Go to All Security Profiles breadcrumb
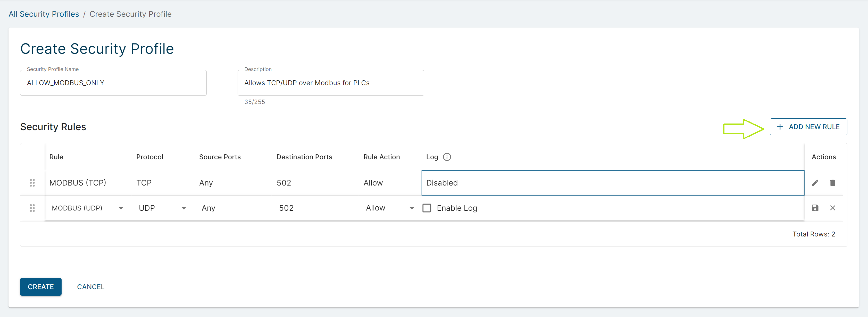This screenshot has height=317, width=868. pos(44,14)
